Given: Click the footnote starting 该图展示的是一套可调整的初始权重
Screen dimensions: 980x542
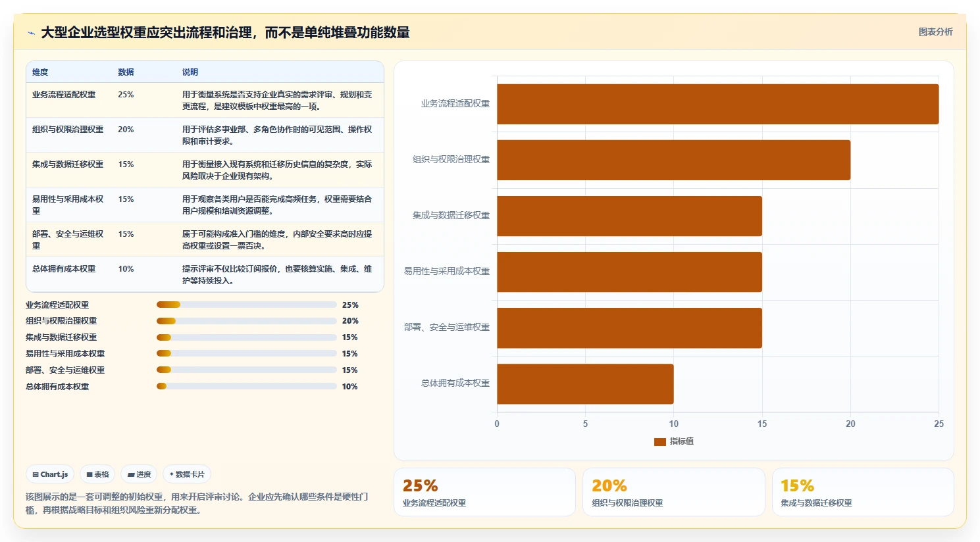Looking at the screenshot, I should click(197, 503).
